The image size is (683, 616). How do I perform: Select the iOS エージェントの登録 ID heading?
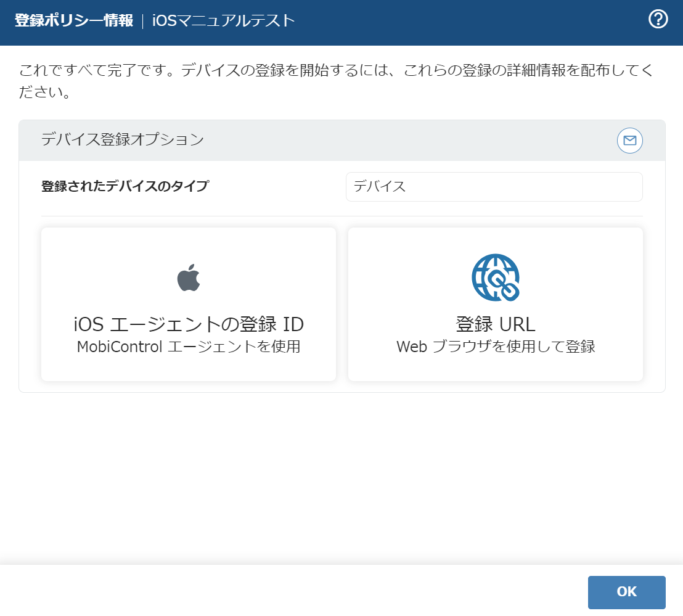pyautogui.click(x=189, y=324)
